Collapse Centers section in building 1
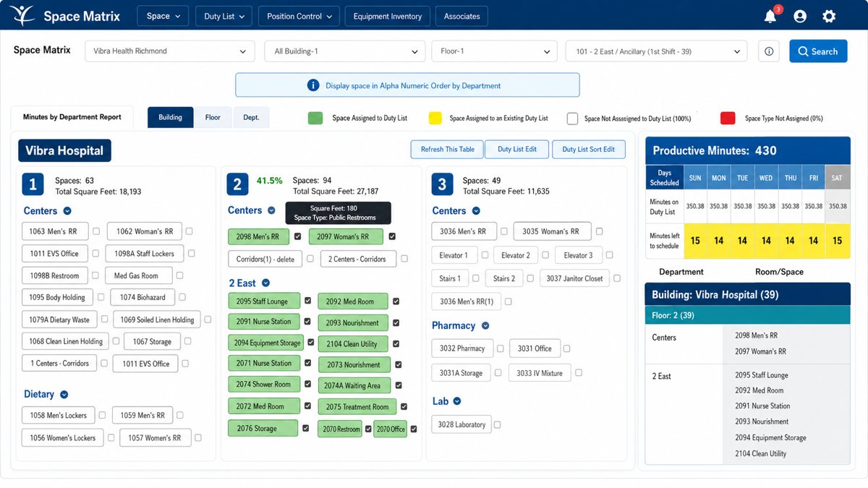Viewport: 868px width, 488px height. pyautogui.click(x=67, y=211)
